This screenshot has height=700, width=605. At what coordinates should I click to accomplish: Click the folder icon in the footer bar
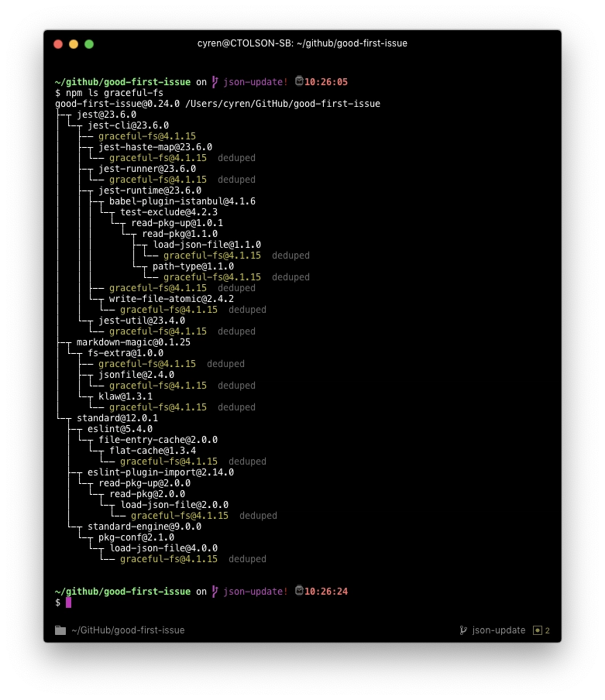point(60,630)
